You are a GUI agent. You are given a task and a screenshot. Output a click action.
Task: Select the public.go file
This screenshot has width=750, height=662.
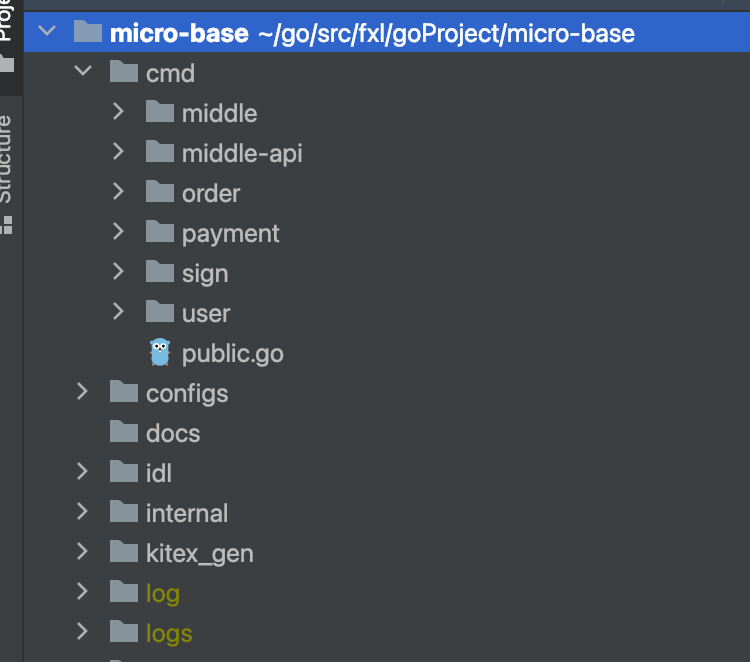(x=232, y=353)
